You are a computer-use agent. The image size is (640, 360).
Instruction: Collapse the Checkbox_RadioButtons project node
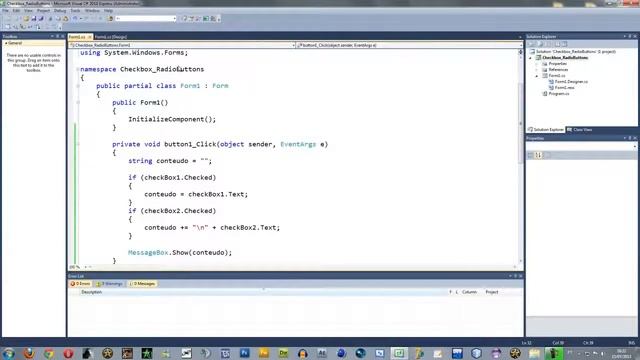pos(531,58)
